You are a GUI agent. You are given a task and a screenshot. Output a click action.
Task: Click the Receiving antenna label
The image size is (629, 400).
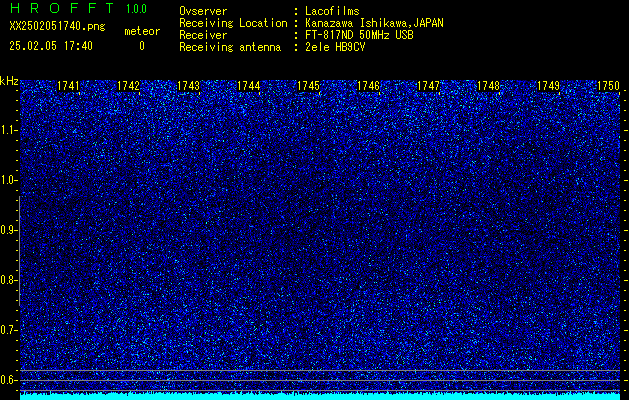(230, 47)
